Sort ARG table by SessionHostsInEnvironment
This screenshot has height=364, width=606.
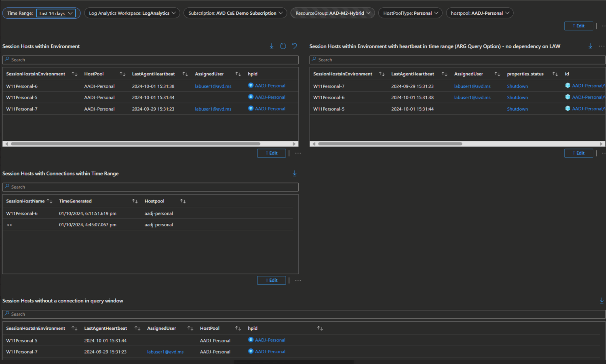(x=381, y=74)
